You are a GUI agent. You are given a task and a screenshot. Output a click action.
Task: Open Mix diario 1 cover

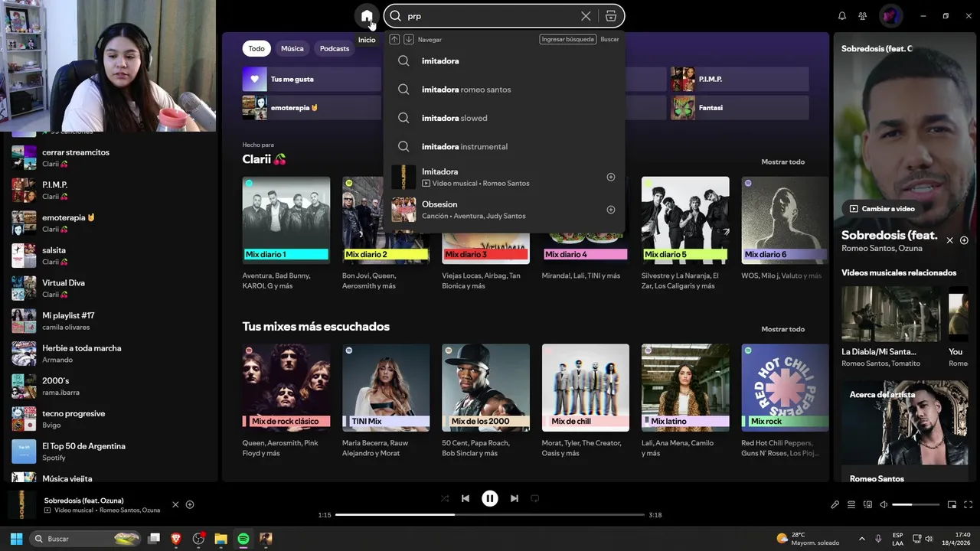pyautogui.click(x=286, y=220)
